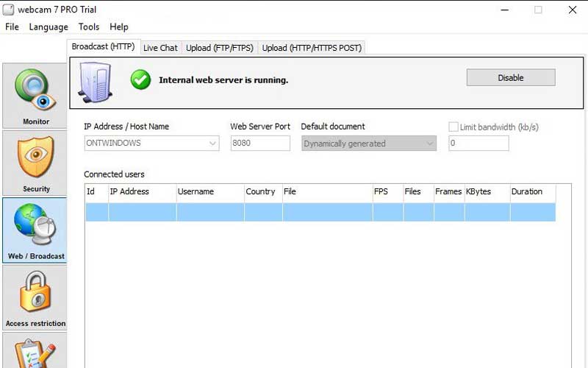Switch to Upload (HTTP/HTTPS POST) tab
Image resolution: width=588 pixels, height=368 pixels.
pyautogui.click(x=312, y=48)
